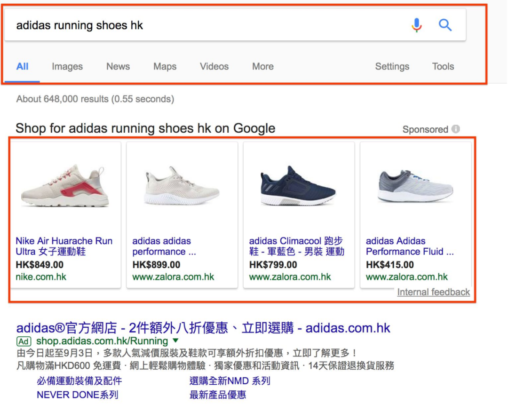
Task: Open the Nike Air Huarache Run Ultra link
Action: pos(64,246)
